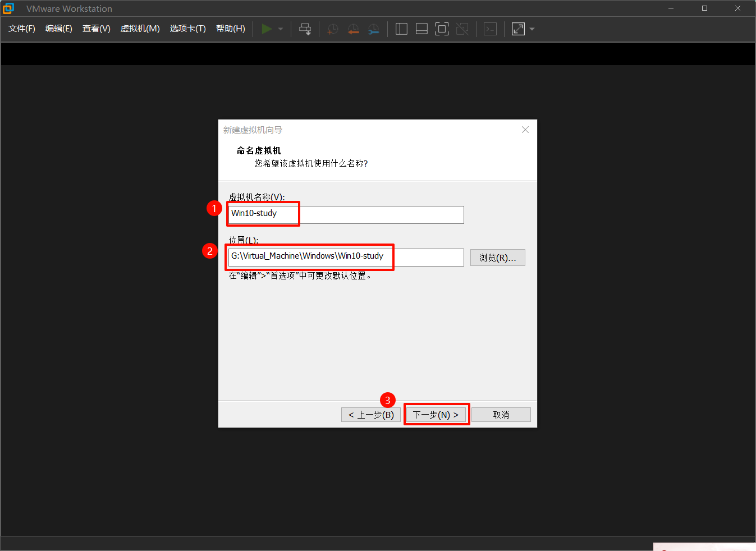
Task: Expand the stretch display dropdown arrow
Action: click(532, 29)
